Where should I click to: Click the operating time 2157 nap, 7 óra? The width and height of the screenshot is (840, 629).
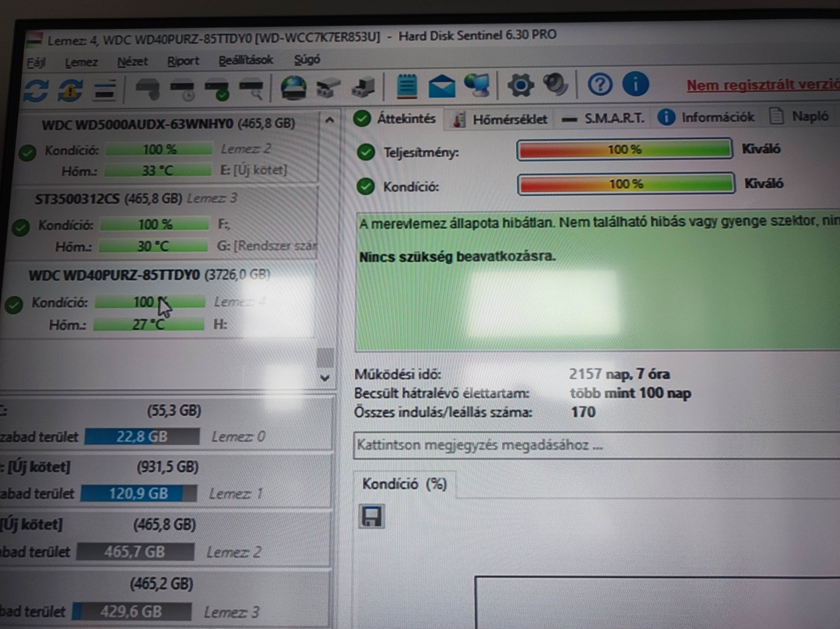(619, 374)
